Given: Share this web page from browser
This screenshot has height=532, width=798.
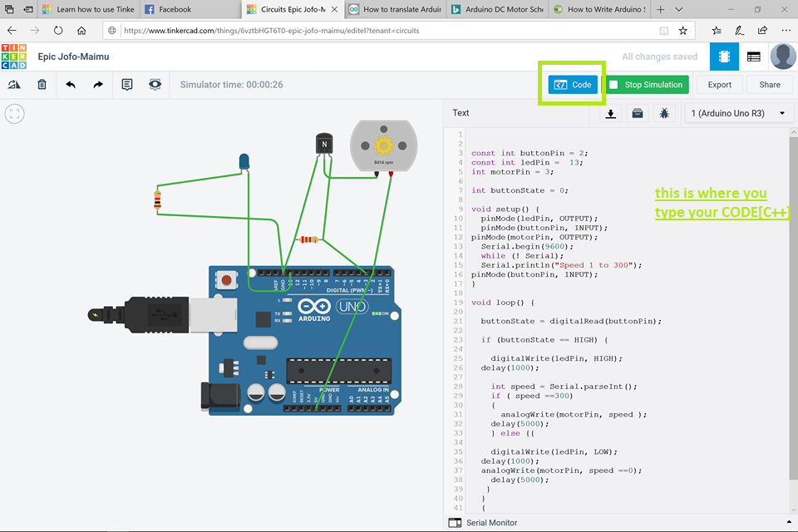Looking at the screenshot, I should pos(762,31).
